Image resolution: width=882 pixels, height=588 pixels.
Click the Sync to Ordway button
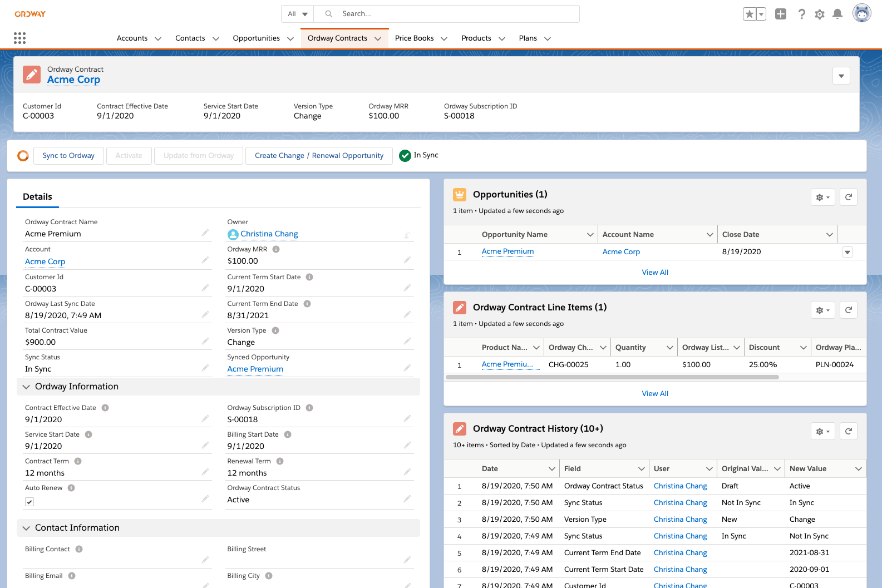point(68,156)
